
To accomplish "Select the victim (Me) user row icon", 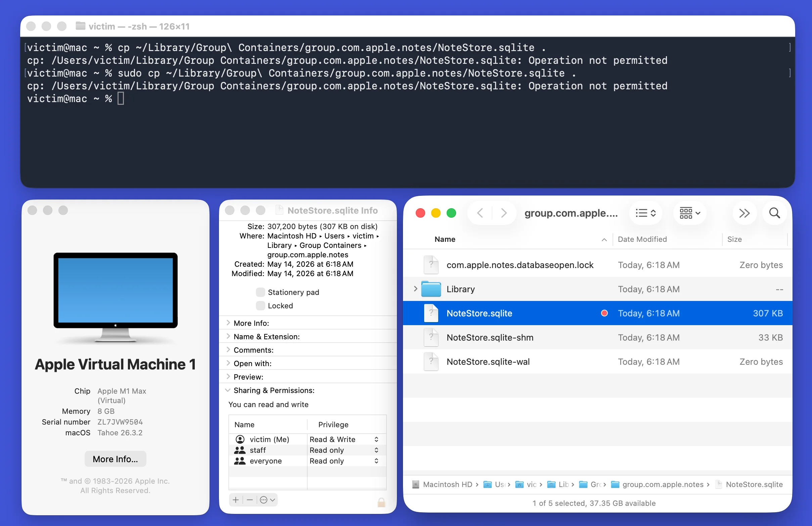I will 240,439.
